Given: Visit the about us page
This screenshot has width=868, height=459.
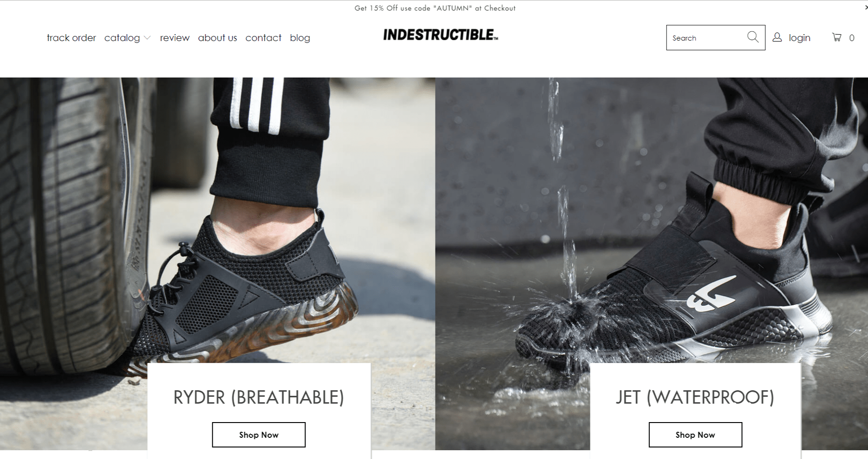Looking at the screenshot, I should click(x=217, y=38).
